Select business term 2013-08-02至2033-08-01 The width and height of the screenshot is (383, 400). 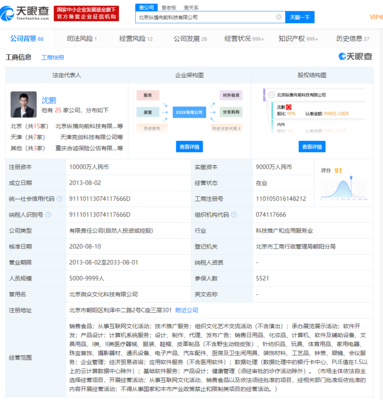(x=103, y=262)
